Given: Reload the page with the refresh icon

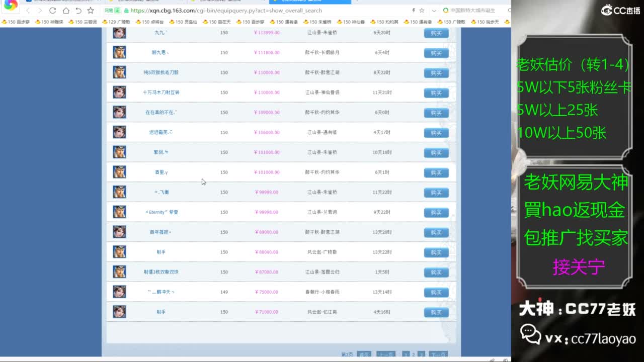Looking at the screenshot, I should tap(52, 11).
